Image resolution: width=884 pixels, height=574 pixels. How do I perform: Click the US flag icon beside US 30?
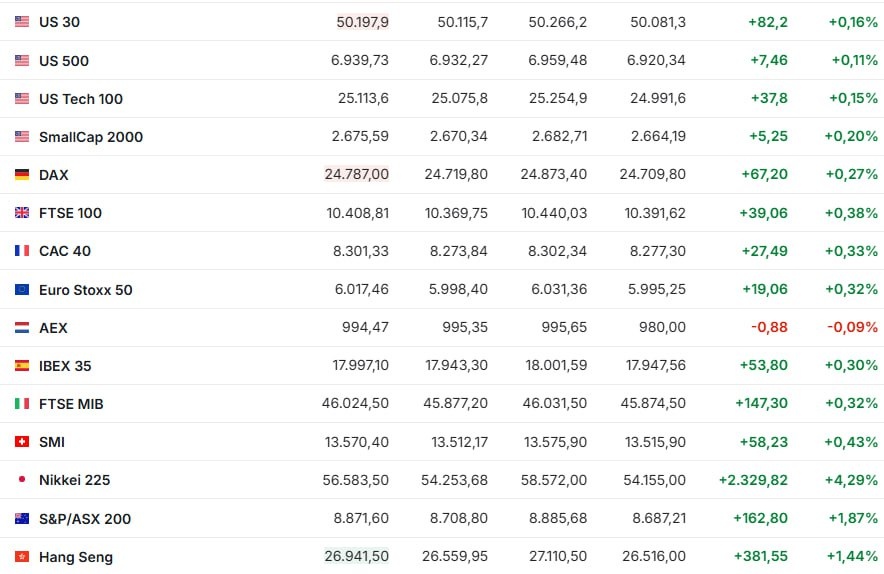point(22,22)
